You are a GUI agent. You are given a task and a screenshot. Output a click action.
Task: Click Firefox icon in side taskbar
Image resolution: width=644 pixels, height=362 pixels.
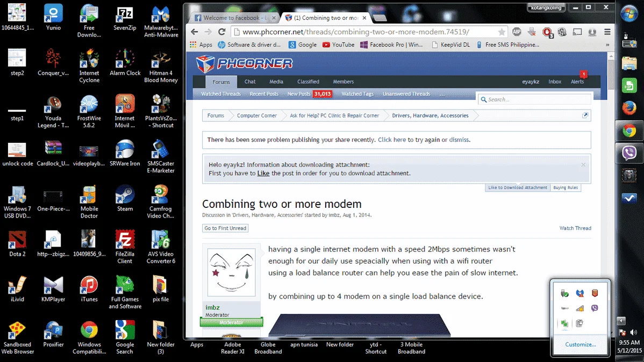click(629, 108)
